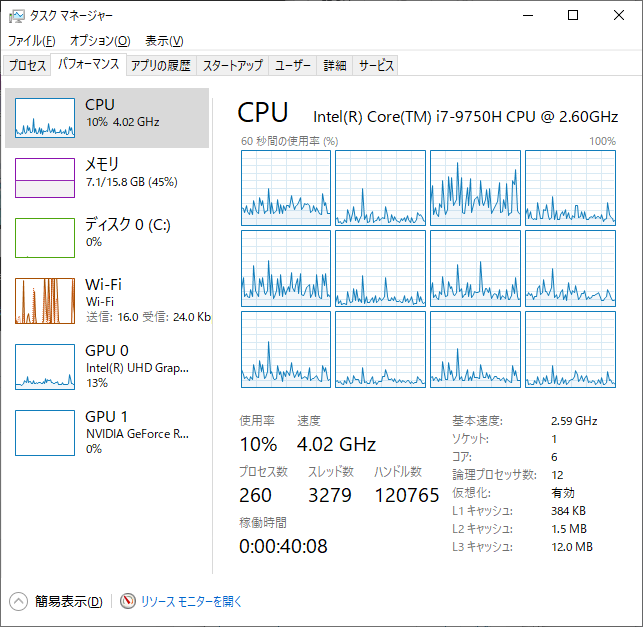This screenshot has height=627, width=643.
Task: Click the collapse arrow icon beside 簡易表示
Action: (18, 602)
